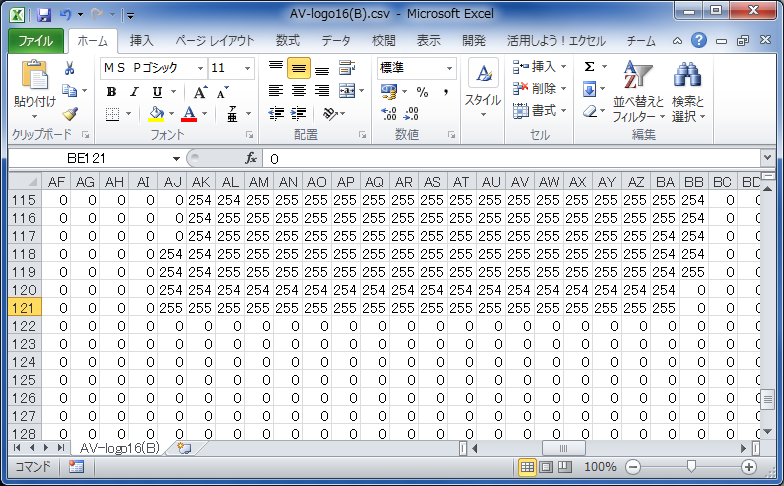Toggle top vertical alignment
Viewport: 784px width, 486px height.
point(276,68)
